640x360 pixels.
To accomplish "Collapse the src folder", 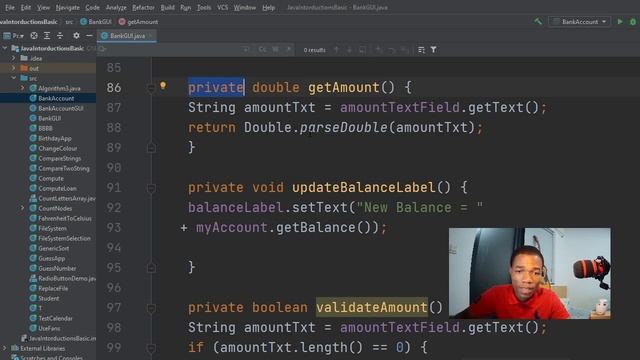I will coord(13,78).
